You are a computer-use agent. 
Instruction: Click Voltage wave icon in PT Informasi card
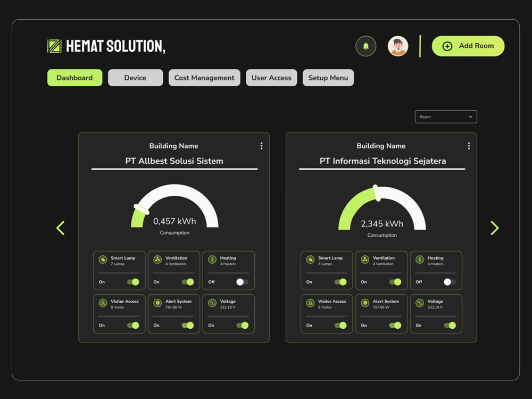coord(419,303)
